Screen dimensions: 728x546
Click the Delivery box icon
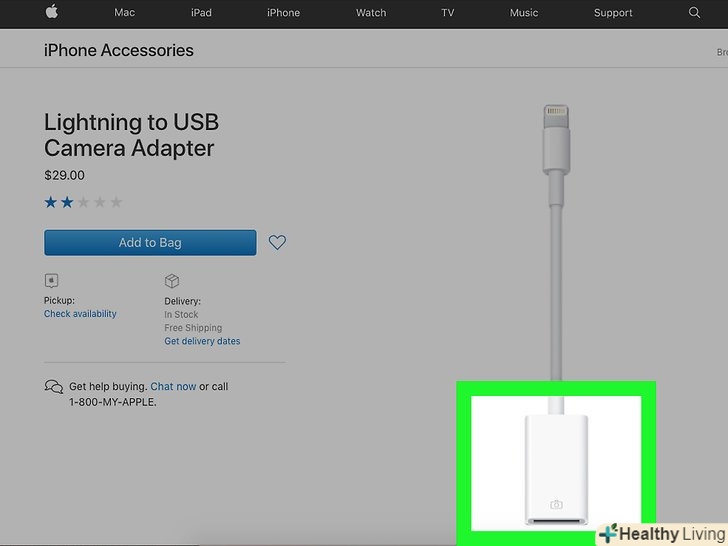(x=172, y=281)
